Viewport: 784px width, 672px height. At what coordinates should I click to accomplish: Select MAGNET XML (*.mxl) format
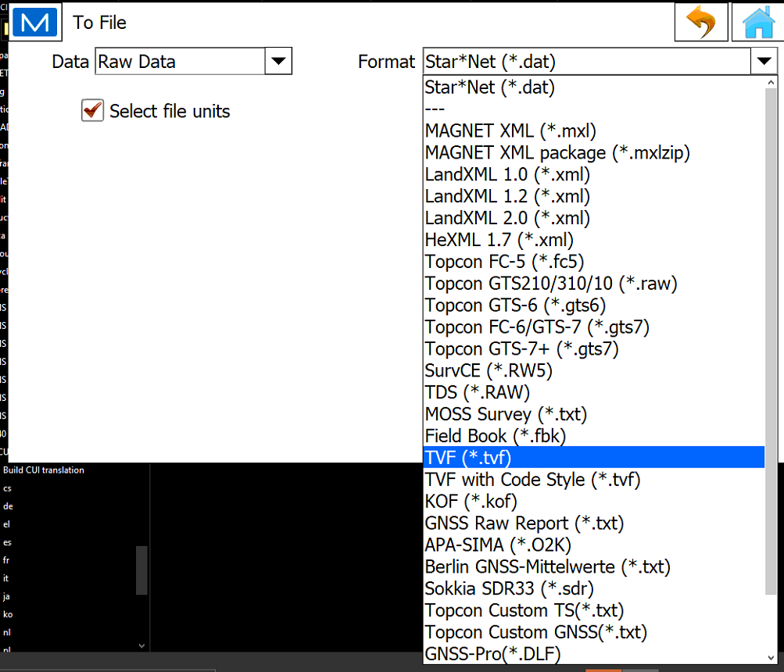pos(594,131)
